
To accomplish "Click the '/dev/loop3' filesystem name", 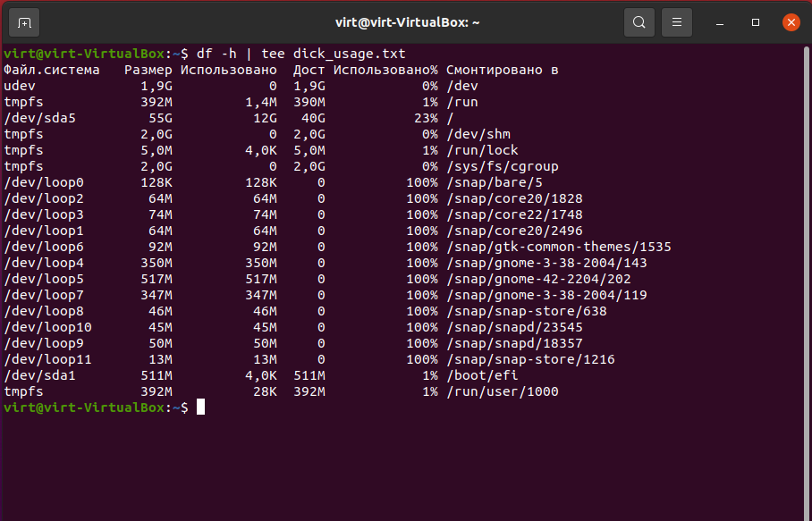I will 44,214.
